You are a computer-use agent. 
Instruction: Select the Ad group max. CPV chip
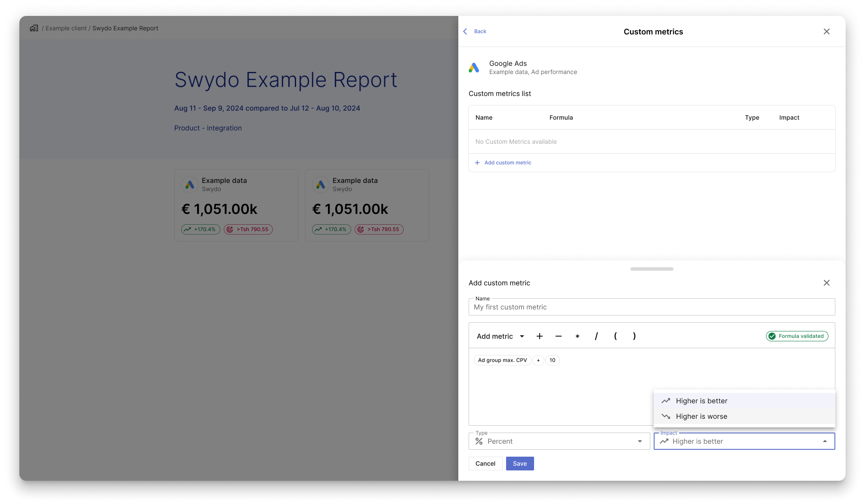[502, 360]
